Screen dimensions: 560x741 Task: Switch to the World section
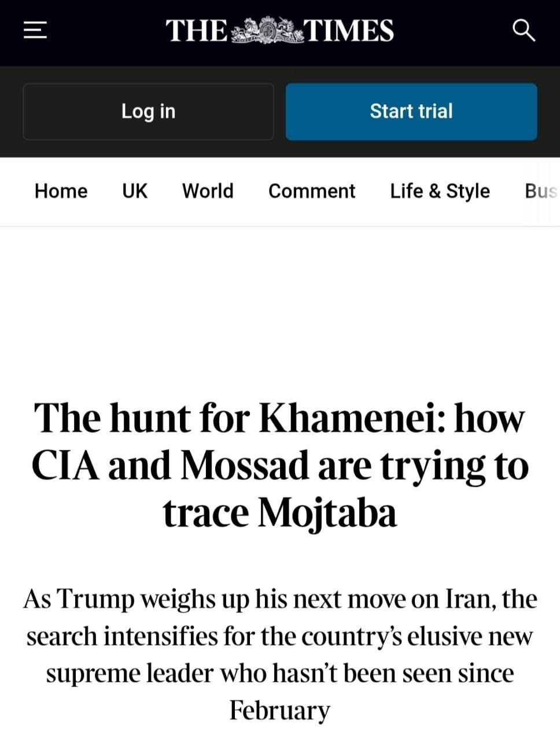pyautogui.click(x=208, y=191)
